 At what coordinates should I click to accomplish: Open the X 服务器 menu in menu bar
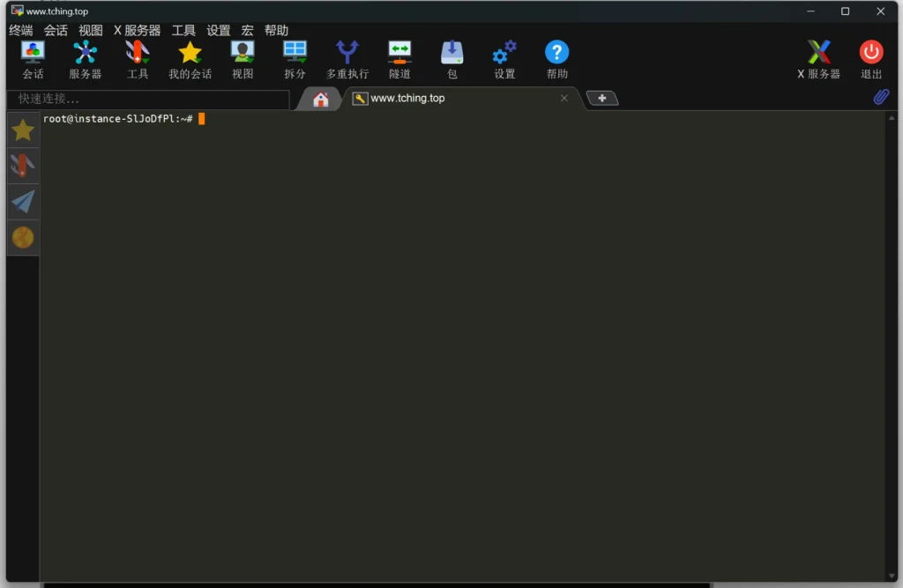pyautogui.click(x=137, y=30)
